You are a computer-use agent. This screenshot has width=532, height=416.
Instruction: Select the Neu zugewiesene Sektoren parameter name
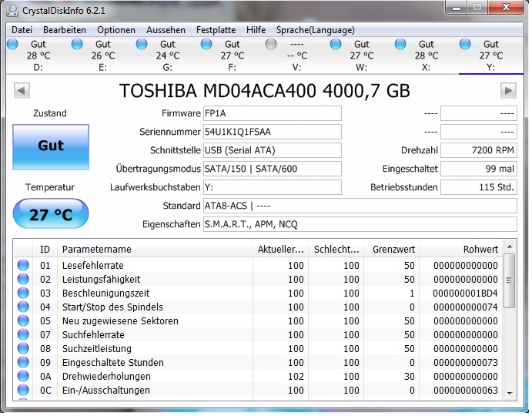coord(120,321)
